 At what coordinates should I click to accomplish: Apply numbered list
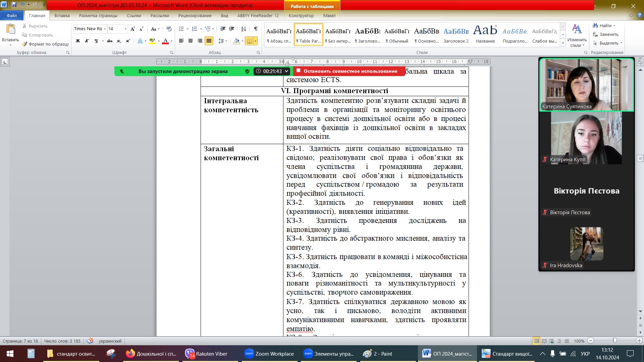tap(195, 29)
